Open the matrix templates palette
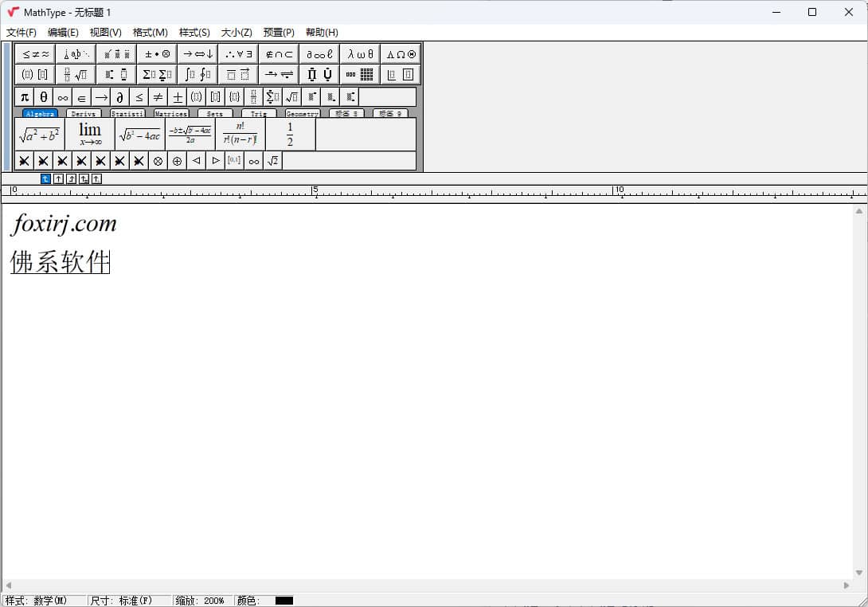 click(x=361, y=74)
